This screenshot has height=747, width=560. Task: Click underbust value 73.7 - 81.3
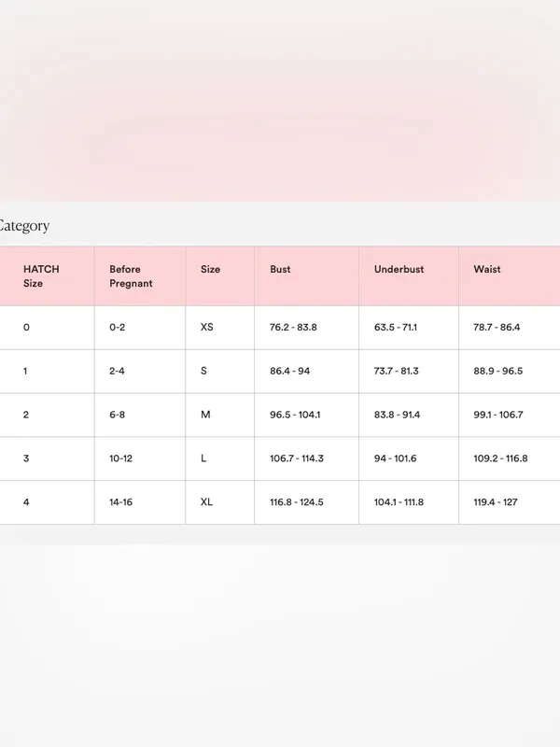(x=396, y=371)
